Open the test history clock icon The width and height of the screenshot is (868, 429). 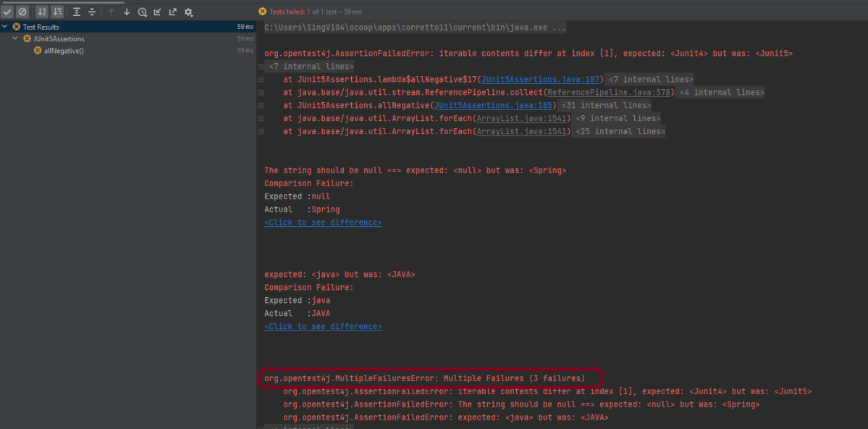[142, 12]
